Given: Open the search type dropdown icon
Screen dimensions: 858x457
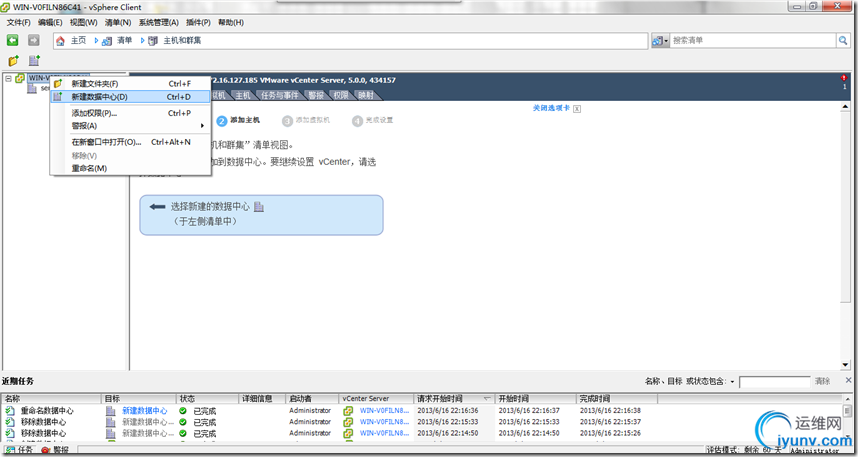Looking at the screenshot, I should pos(660,41).
